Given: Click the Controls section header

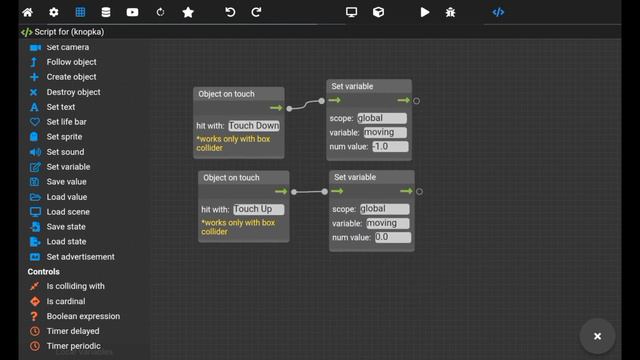Looking at the screenshot, I should [x=44, y=272].
